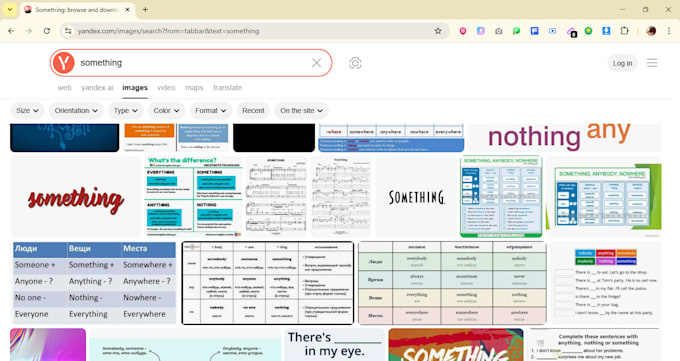Expand the Size filter dropdown
The height and width of the screenshot is (361, 680).
tap(27, 111)
